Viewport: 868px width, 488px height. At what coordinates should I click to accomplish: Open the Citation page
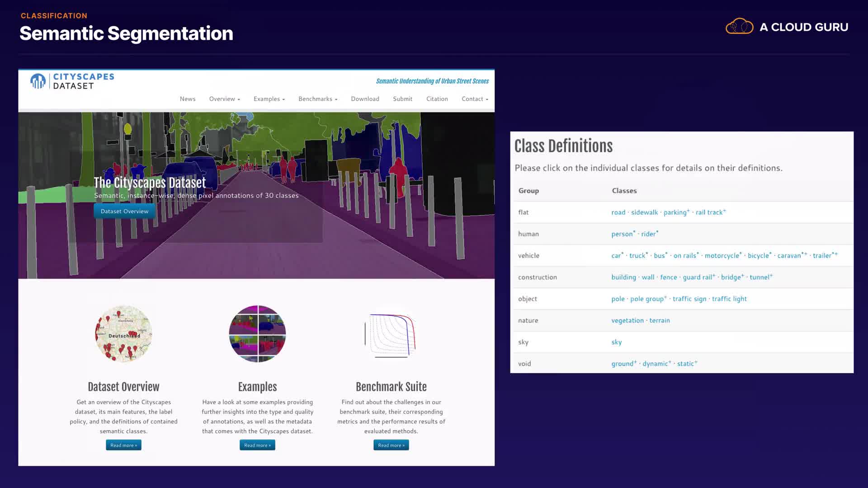tap(437, 99)
